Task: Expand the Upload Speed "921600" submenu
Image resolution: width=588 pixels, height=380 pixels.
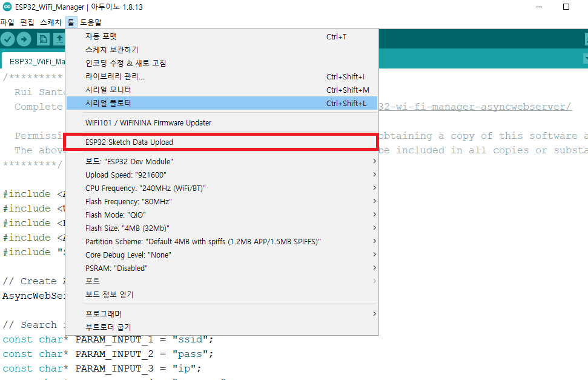Action: tap(222, 175)
